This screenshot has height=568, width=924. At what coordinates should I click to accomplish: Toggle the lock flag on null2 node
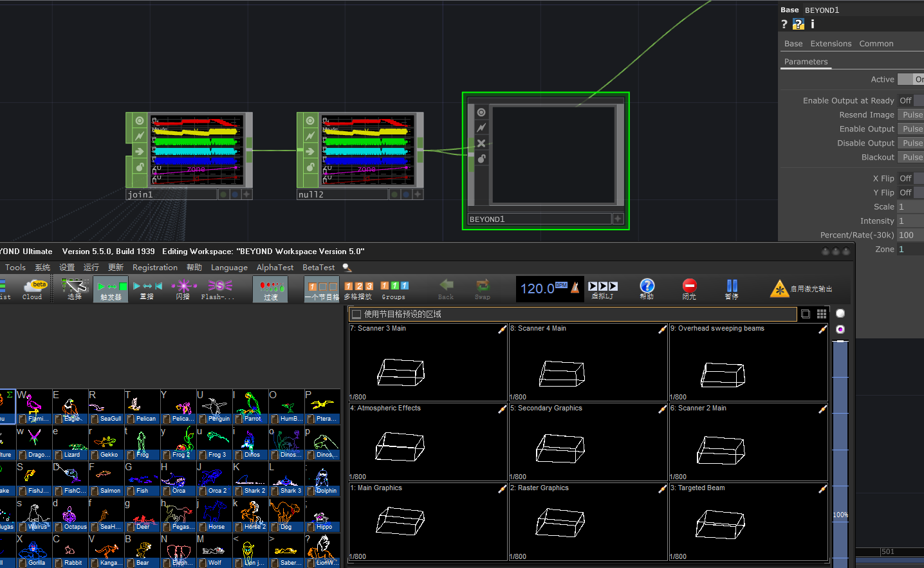click(310, 167)
